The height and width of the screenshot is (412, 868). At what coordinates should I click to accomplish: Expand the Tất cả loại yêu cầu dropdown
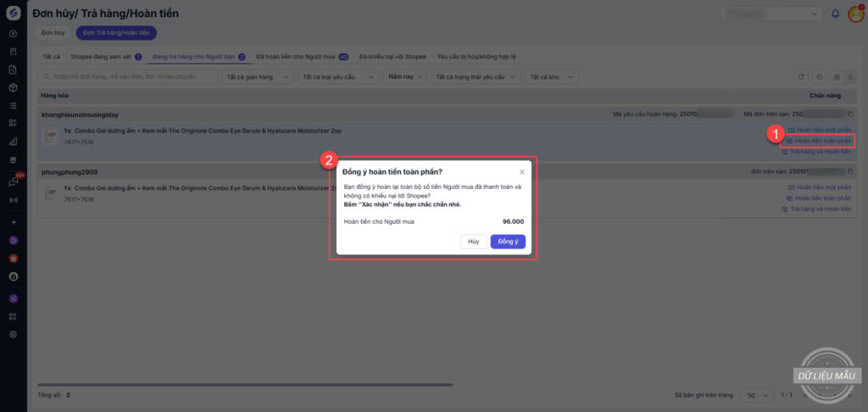pyautogui.click(x=338, y=77)
